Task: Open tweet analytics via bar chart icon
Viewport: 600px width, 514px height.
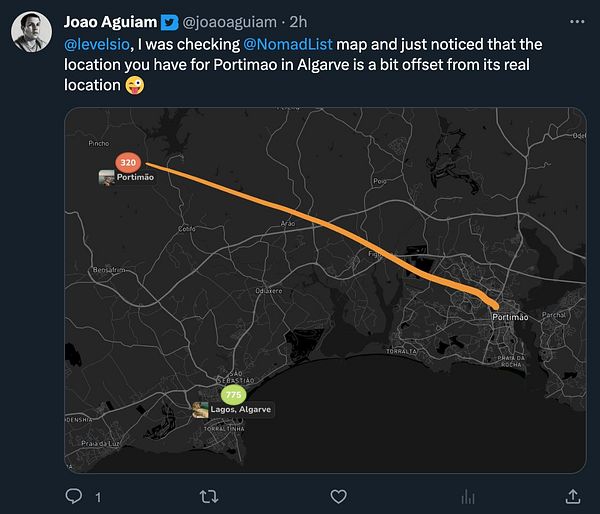Action: (467, 496)
